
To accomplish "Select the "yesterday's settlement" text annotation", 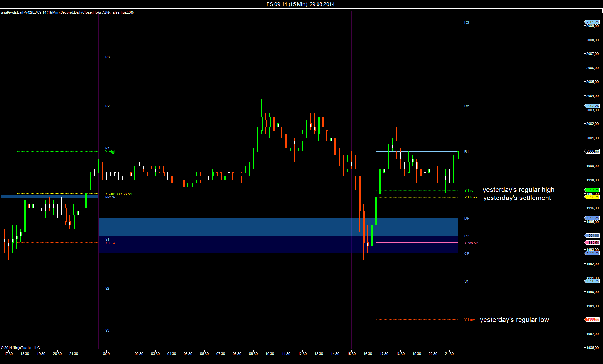I will [x=517, y=198].
